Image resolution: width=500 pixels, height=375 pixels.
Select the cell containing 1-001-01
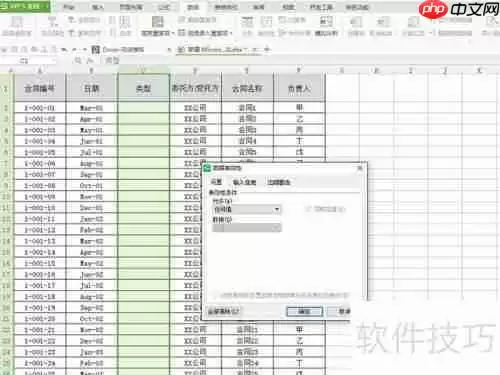click(x=40, y=108)
